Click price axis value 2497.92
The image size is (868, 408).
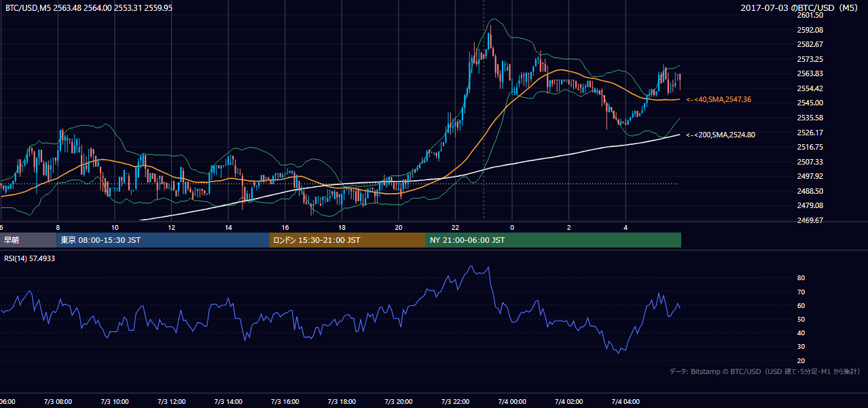[810, 176]
